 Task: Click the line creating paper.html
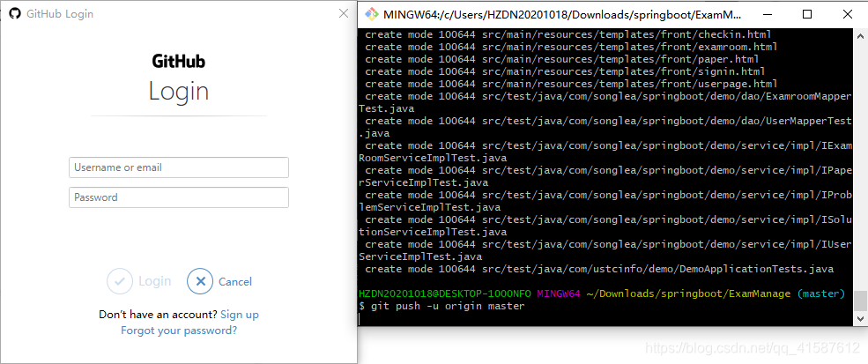(561, 59)
